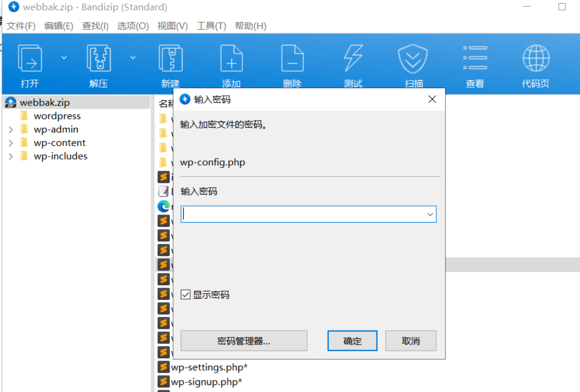580x392 pixels.
Task: Uncheck the Show password (显示密码) checkbox
Action: coord(186,295)
